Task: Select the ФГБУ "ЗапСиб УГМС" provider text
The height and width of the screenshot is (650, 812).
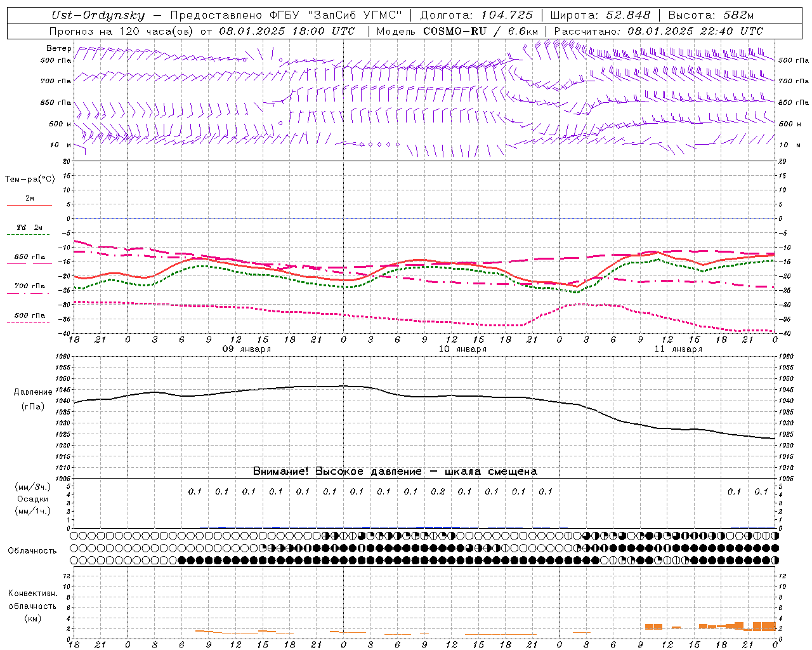Action: pyautogui.click(x=335, y=15)
